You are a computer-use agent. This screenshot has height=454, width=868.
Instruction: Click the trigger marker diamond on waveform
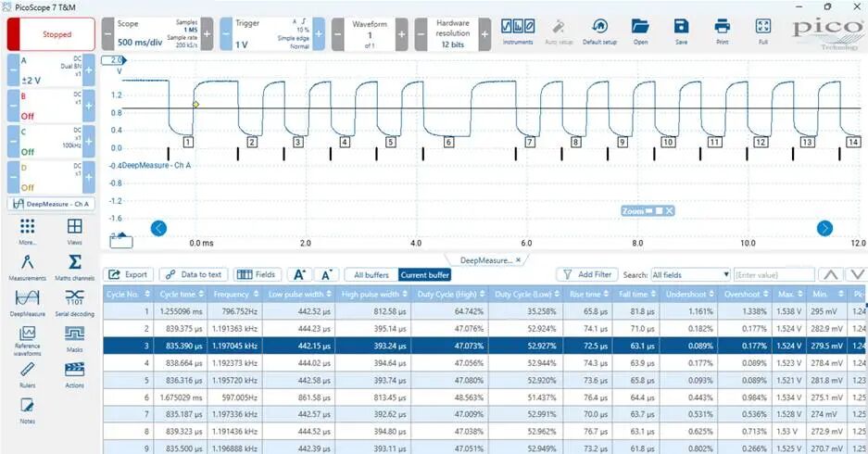click(195, 104)
